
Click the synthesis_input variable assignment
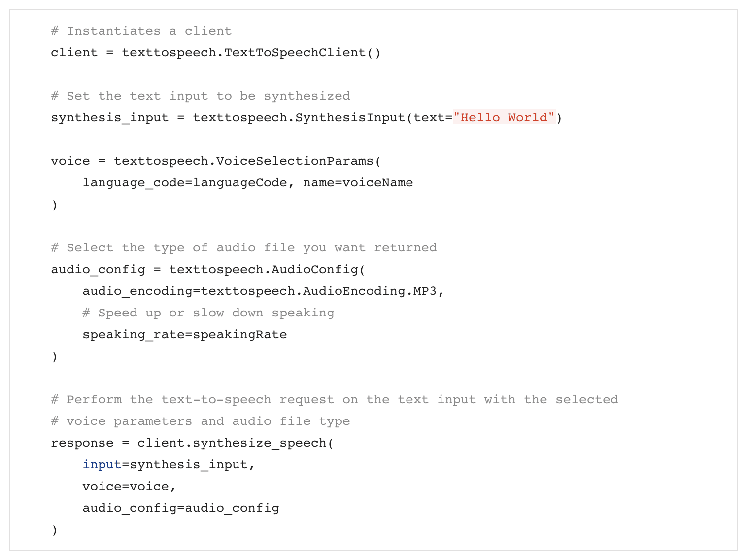[109, 118]
